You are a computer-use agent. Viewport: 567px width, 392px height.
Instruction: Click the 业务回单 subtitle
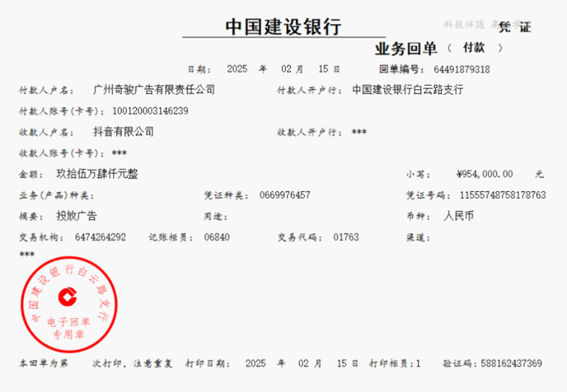point(405,49)
